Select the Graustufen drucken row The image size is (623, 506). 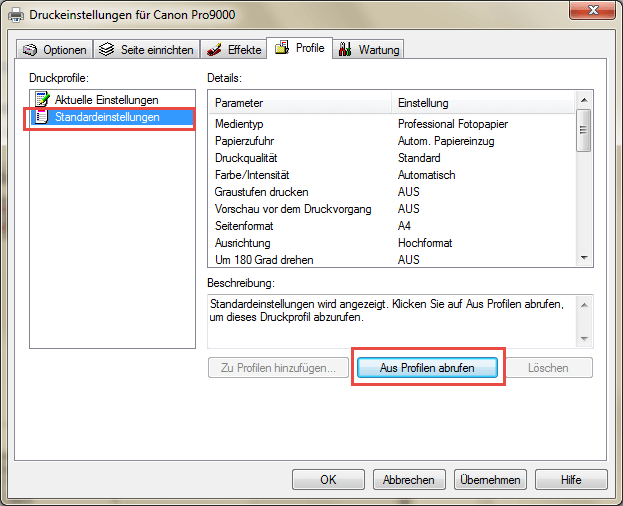tap(392, 192)
